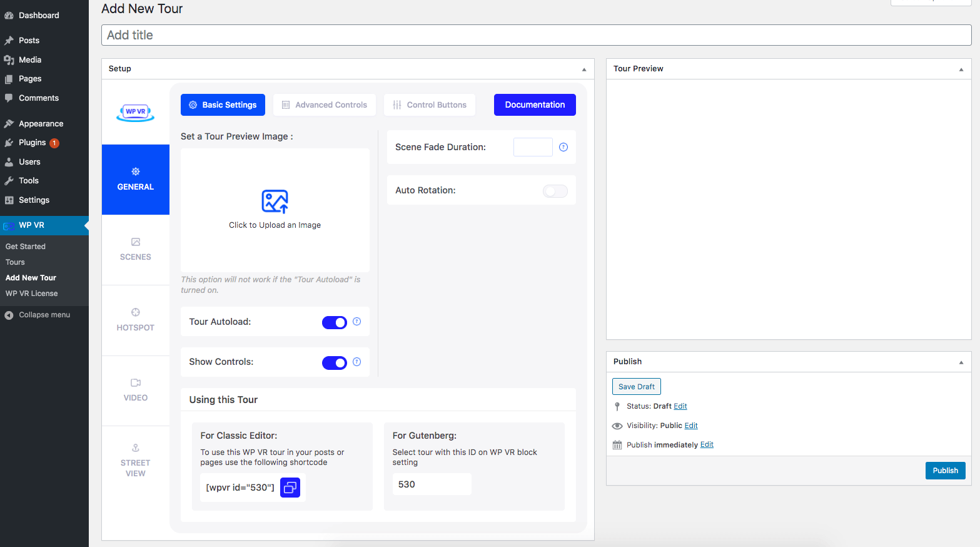Open Appearance menu in sidebar
Image resolution: width=980 pixels, height=547 pixels.
[44, 123]
